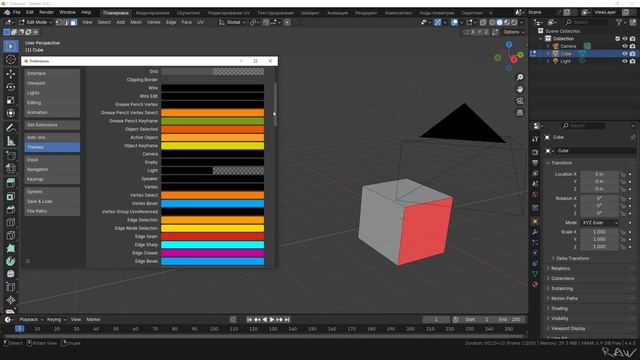
Task: Toggle X-ray button in viewport header
Action: [x=483, y=22]
